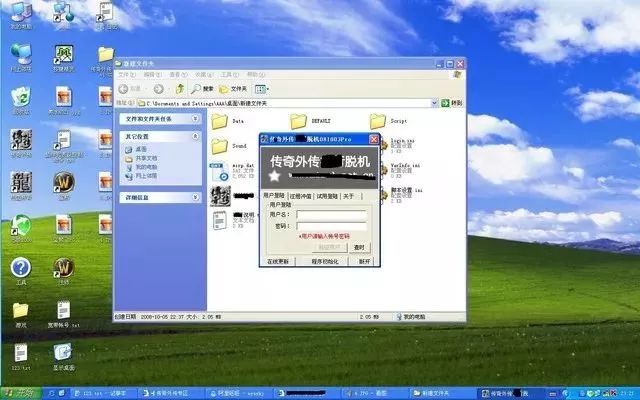Viewport: 640px width, 400px height.
Task: Select the text document file below the calligraphy icon
Action: pos(220,220)
